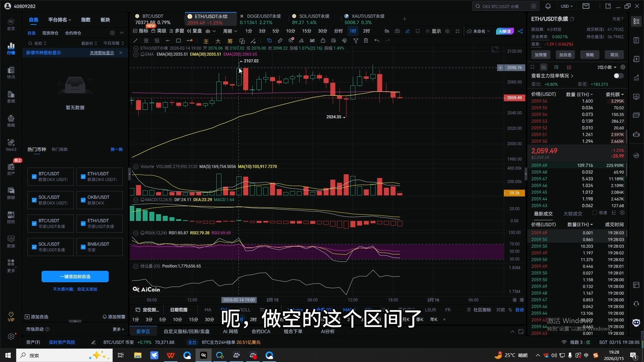Screen dimensions: 644x362
Task: Click the share icon next to AI解读
Action: tap(520, 31)
